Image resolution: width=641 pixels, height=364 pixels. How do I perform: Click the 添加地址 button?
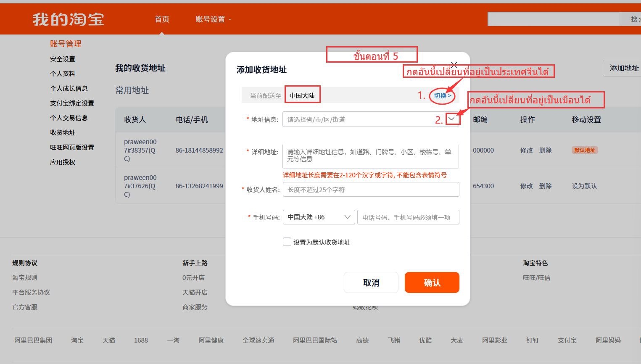(x=623, y=68)
